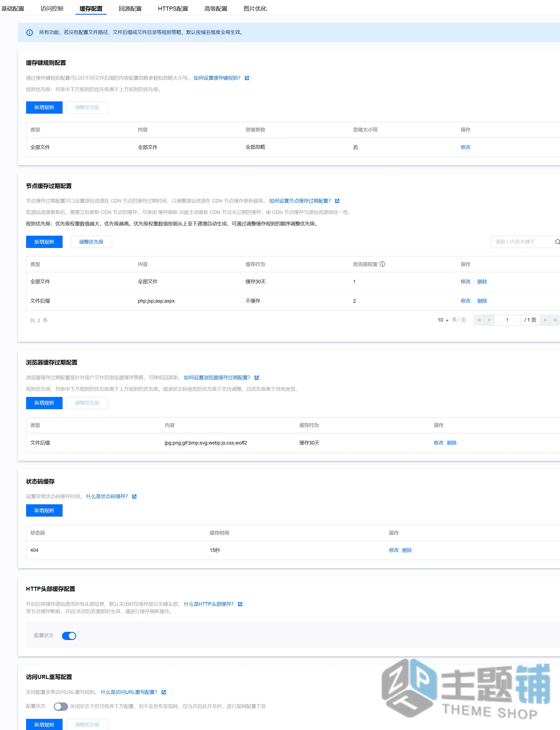Open the 10 条/页 page size dropdown
The height and width of the screenshot is (730, 560).
point(443,320)
